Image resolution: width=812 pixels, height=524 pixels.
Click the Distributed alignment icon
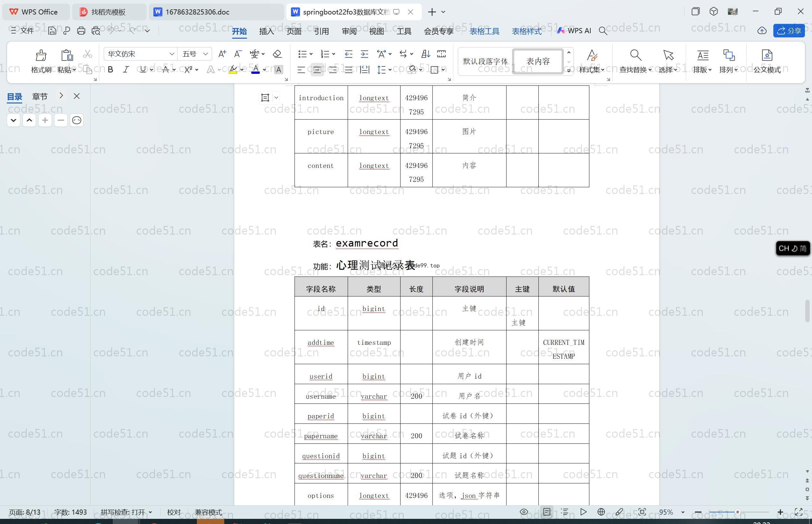coord(364,70)
